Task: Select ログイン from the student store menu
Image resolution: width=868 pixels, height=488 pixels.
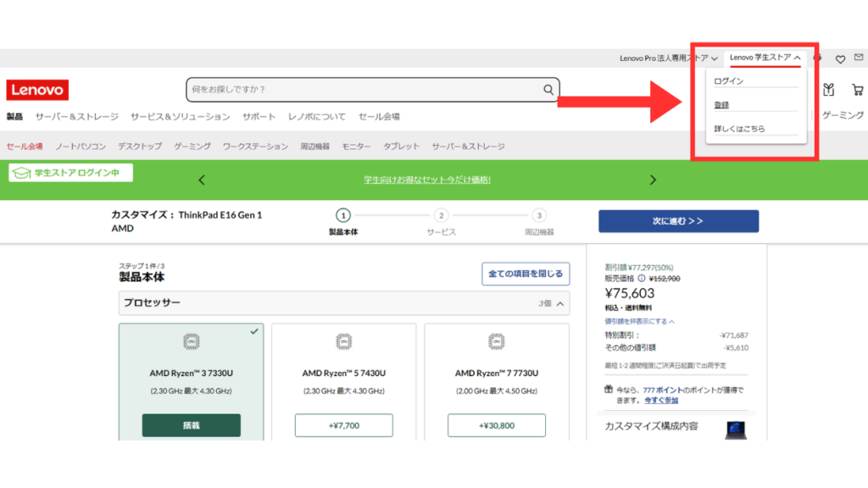Action: [x=729, y=81]
